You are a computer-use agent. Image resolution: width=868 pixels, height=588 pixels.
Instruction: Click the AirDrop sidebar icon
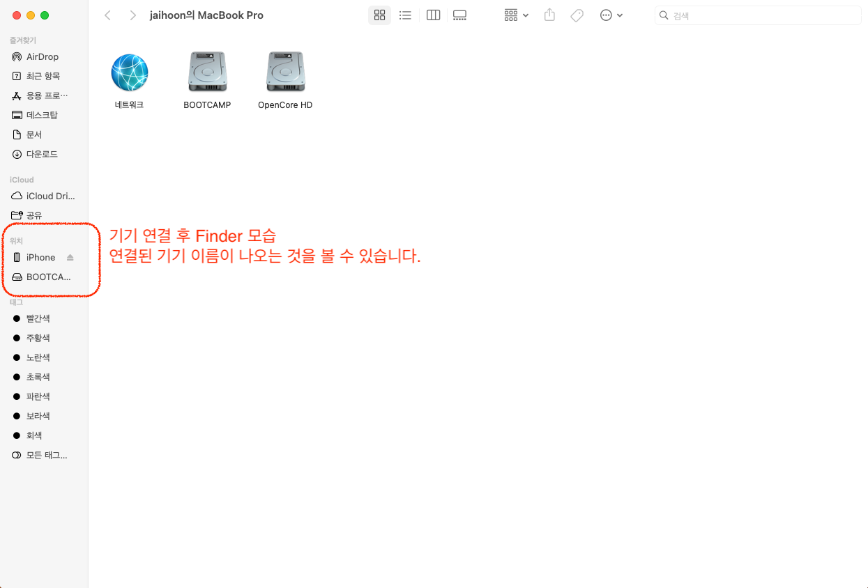17,56
